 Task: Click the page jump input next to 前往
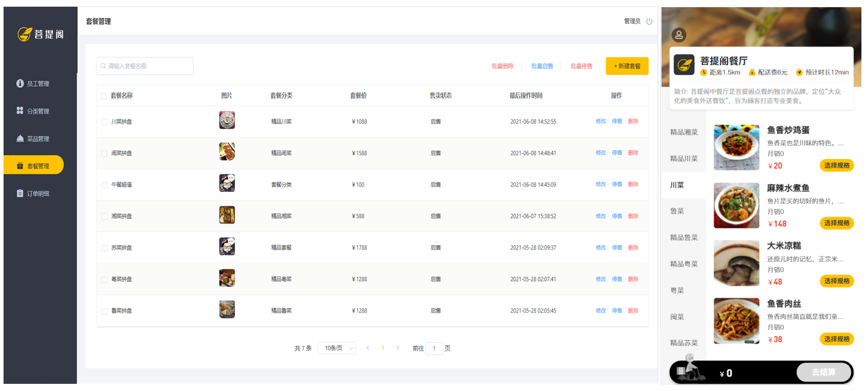(434, 347)
